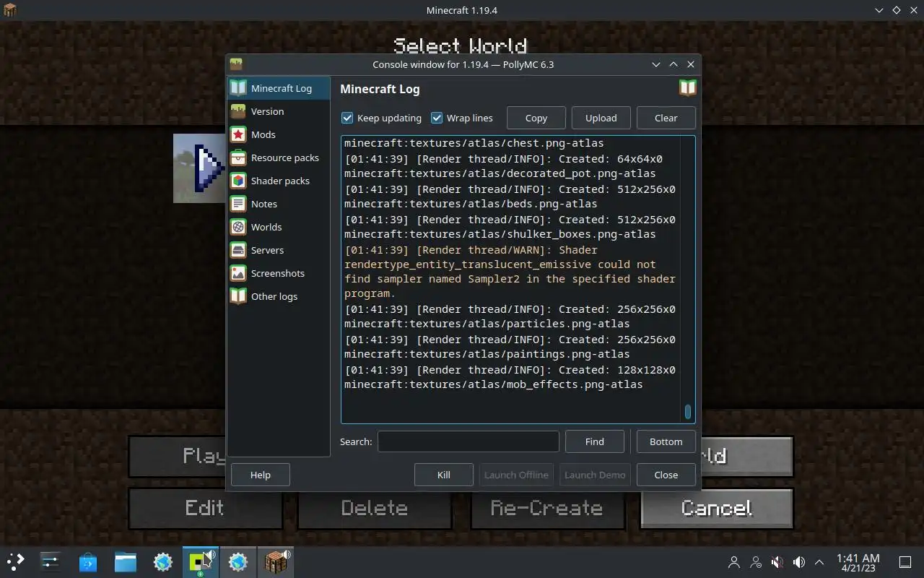
Task: Open the Mods page
Action: coord(279,134)
